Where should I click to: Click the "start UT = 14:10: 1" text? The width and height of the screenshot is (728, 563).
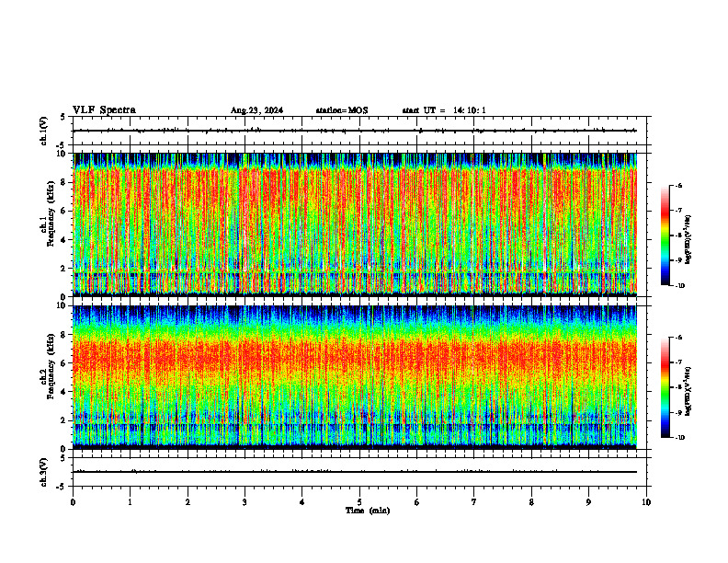(x=444, y=110)
